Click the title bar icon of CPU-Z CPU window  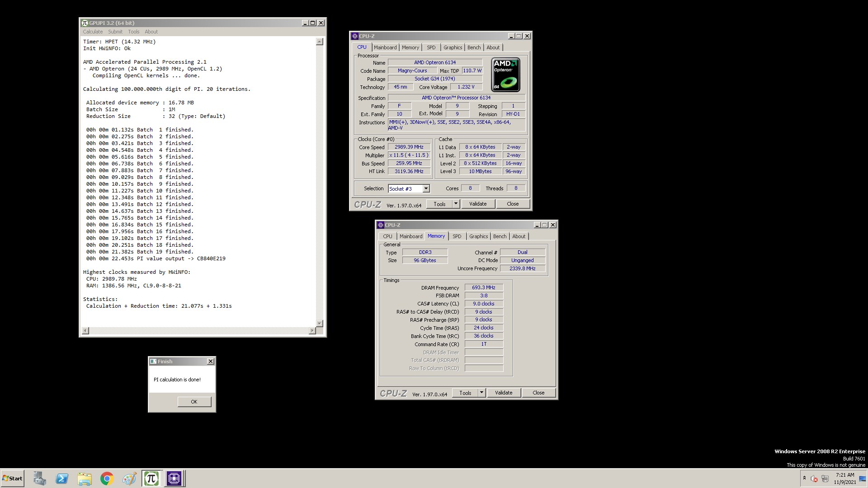coord(355,36)
